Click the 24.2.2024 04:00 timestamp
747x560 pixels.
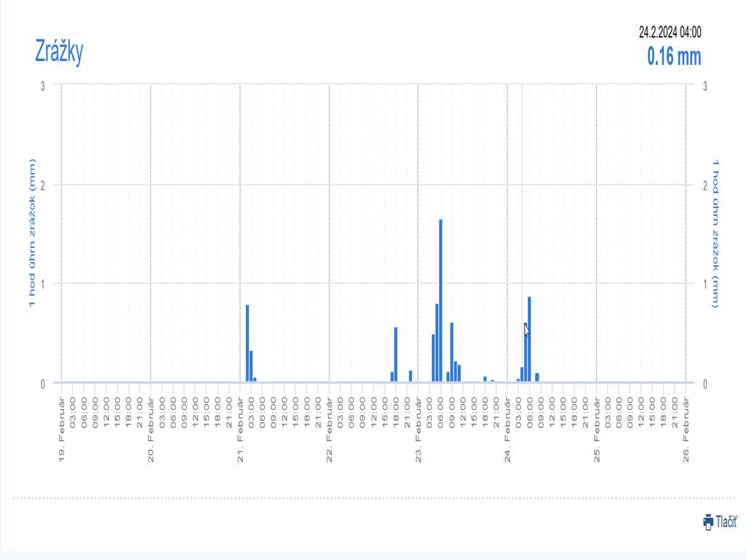(670, 32)
